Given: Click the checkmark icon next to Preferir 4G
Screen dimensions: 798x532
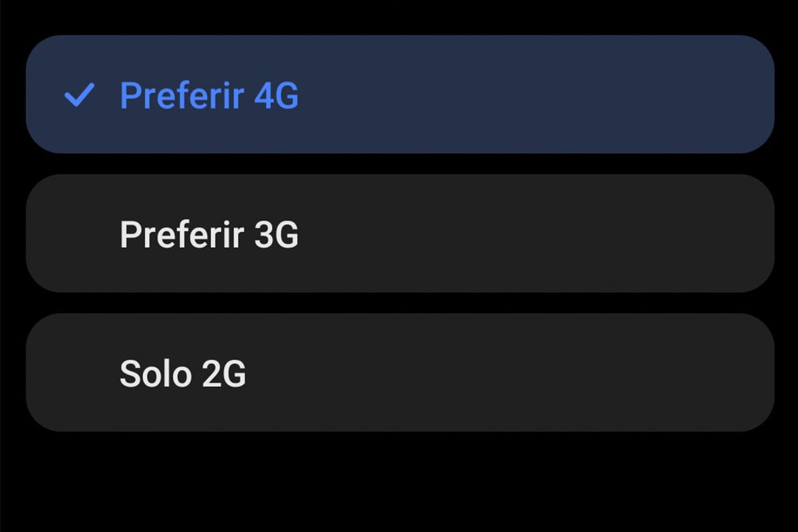Looking at the screenshot, I should click(78, 96).
